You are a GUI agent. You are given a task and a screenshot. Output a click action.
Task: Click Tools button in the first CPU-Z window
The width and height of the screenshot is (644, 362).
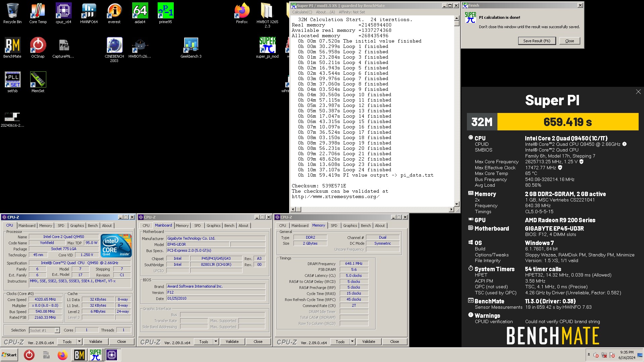pos(67,342)
